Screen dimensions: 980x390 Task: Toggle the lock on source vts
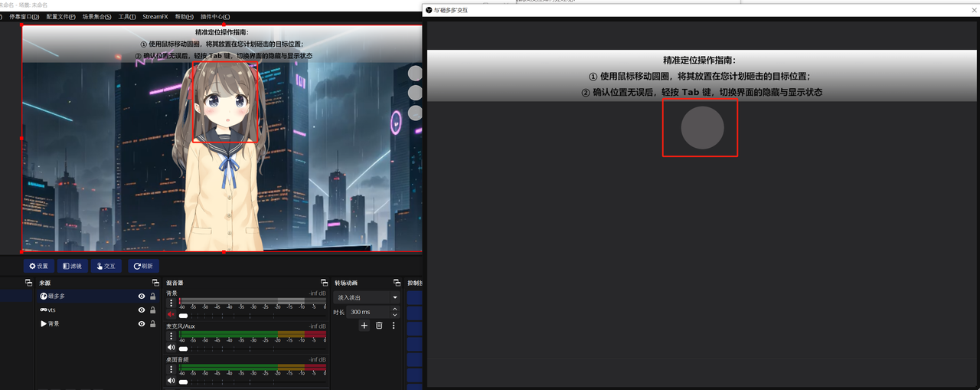click(152, 310)
